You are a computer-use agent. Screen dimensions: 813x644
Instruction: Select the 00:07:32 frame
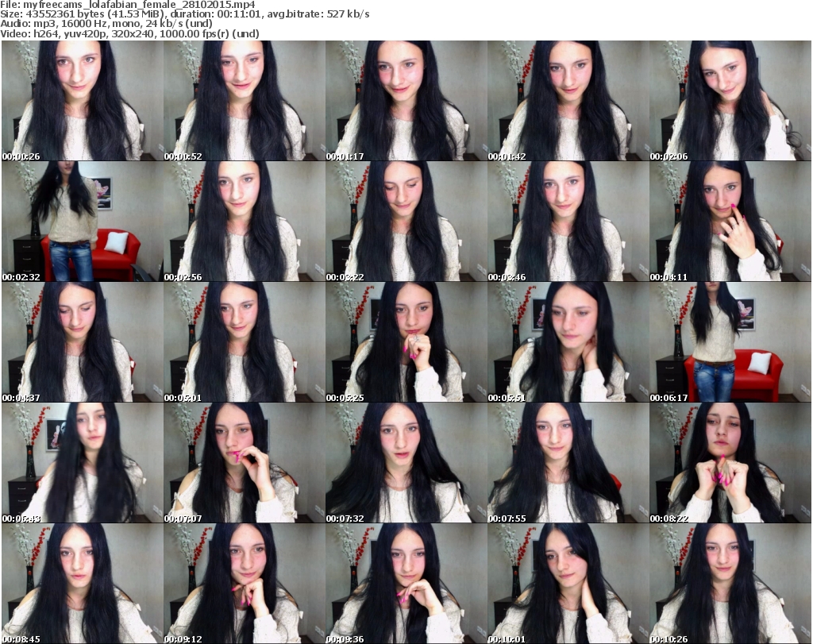coord(406,463)
